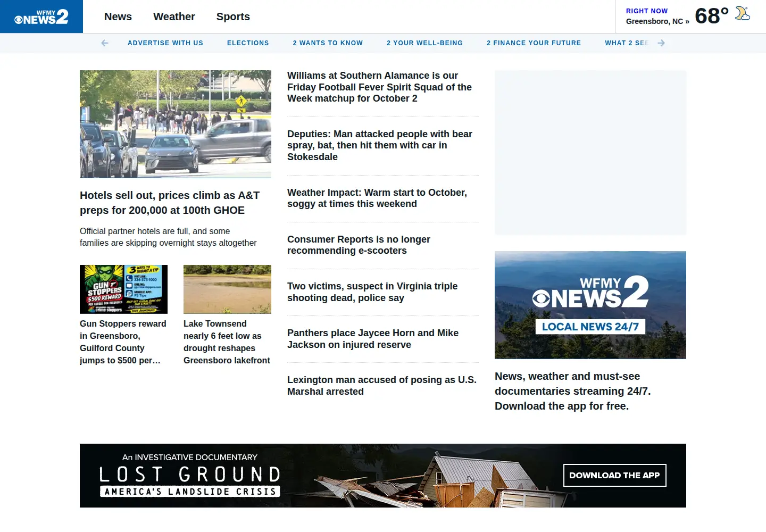Open the Weather Impact October story
This screenshot has height=532, width=766.
(377, 198)
